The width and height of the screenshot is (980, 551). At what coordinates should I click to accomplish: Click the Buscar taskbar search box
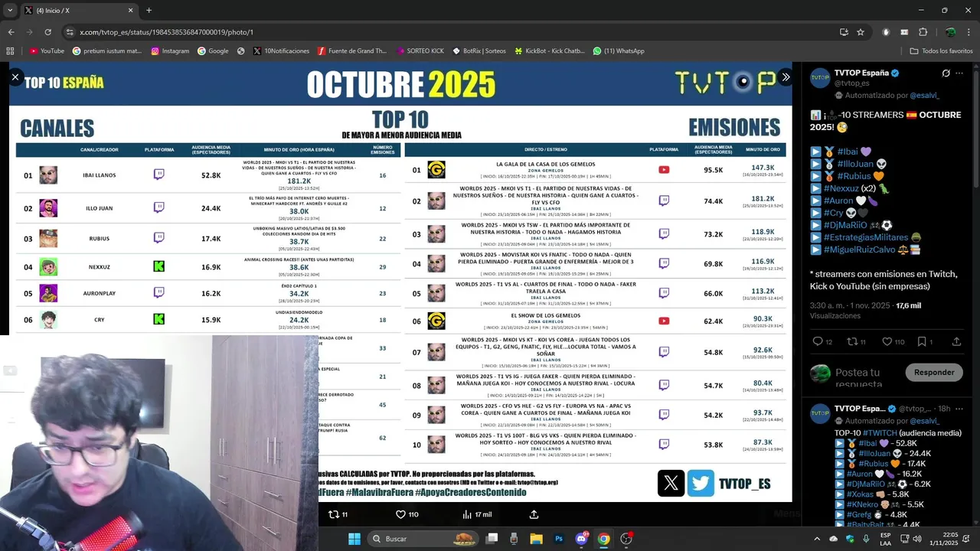[424, 539]
